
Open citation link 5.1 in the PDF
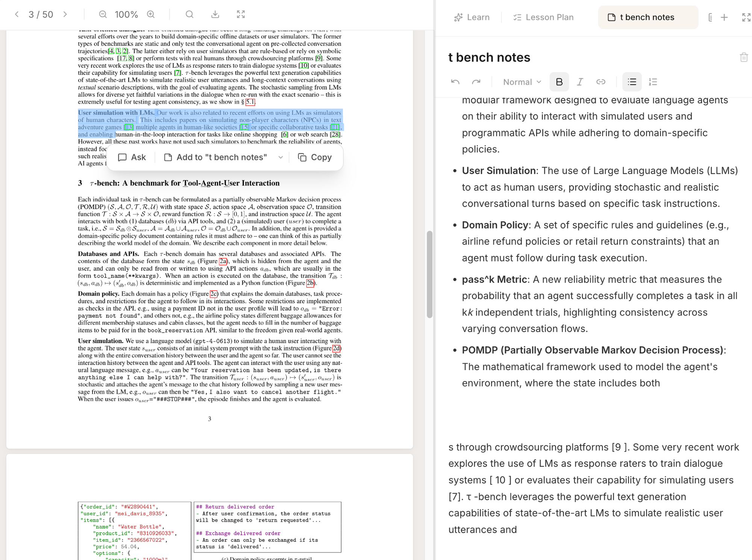[250, 102]
